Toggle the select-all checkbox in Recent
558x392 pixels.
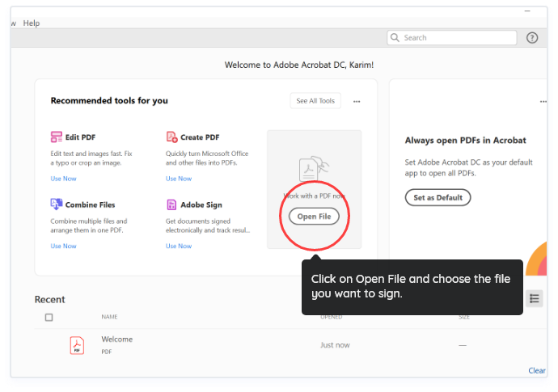point(49,318)
